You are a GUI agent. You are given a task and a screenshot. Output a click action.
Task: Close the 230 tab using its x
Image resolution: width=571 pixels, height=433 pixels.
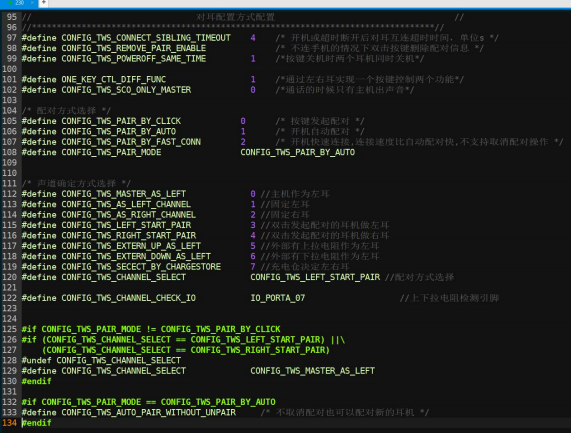[x=32, y=3]
